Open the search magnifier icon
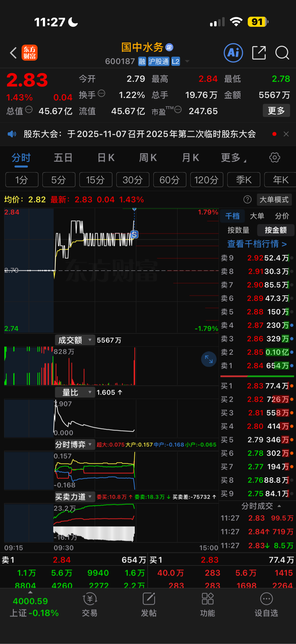 click(x=282, y=53)
